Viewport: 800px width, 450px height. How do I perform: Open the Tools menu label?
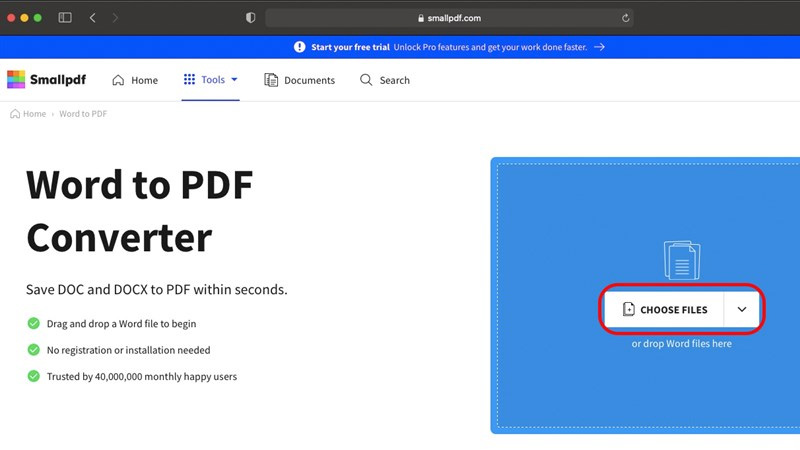click(213, 80)
